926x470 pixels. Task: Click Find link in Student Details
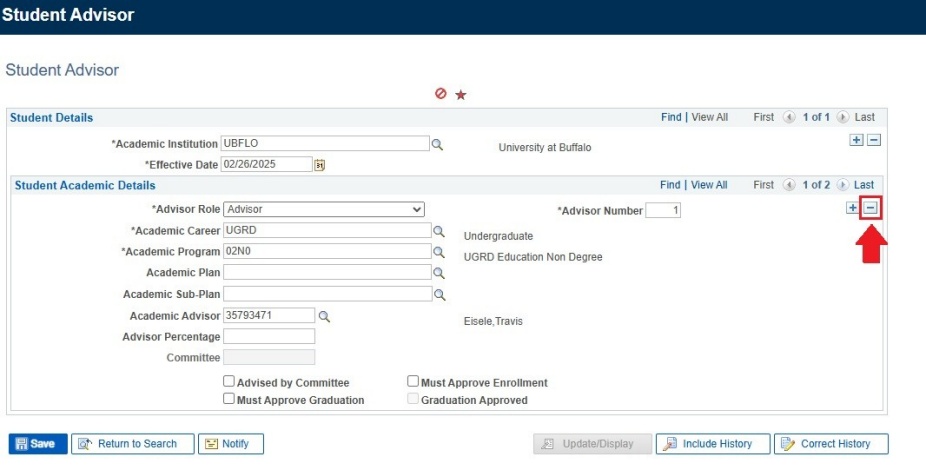671,117
